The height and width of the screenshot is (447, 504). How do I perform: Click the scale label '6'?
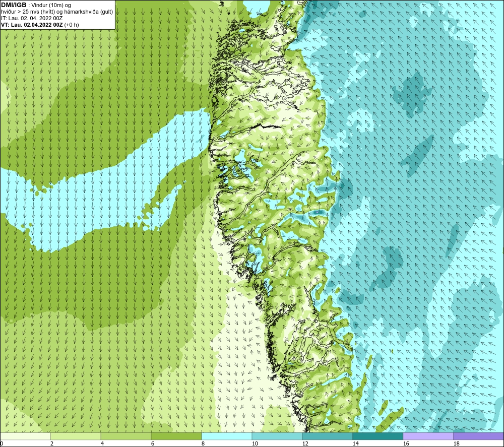[153, 444]
